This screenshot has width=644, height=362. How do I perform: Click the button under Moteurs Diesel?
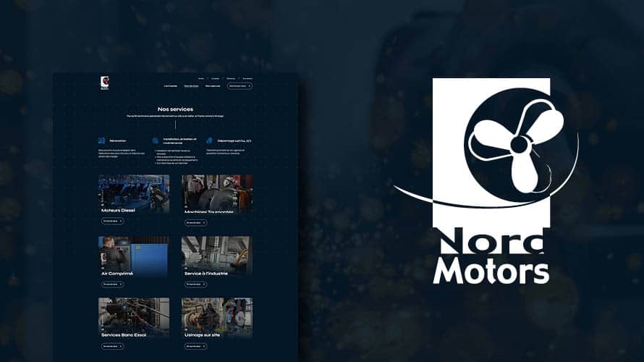(113, 221)
